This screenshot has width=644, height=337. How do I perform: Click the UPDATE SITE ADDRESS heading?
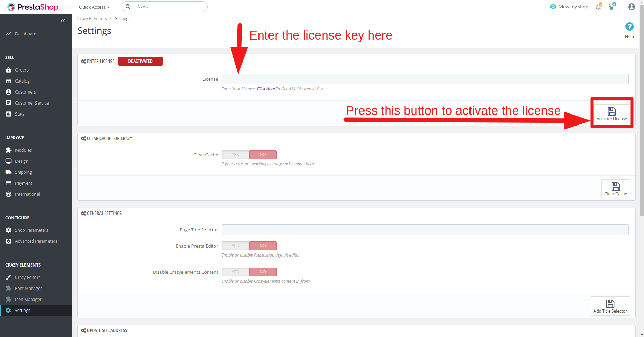click(107, 330)
